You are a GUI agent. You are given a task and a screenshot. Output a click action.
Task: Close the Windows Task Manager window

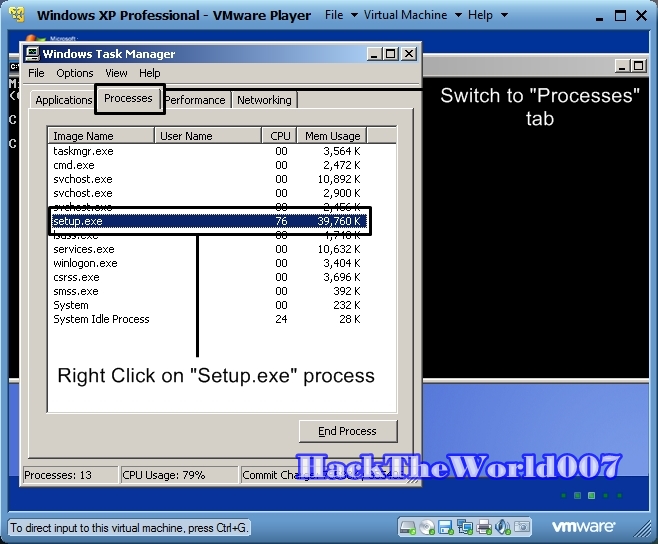click(x=409, y=54)
